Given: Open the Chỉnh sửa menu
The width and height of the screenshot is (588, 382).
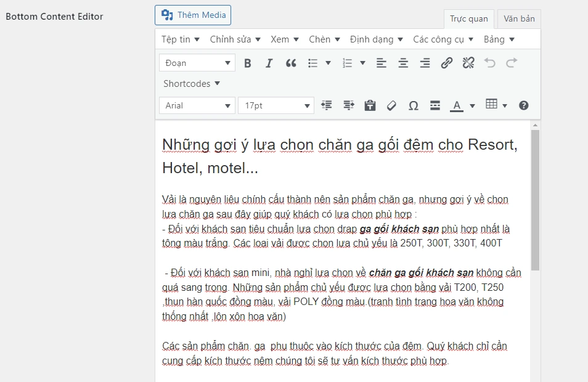Looking at the screenshot, I should 235,39.
